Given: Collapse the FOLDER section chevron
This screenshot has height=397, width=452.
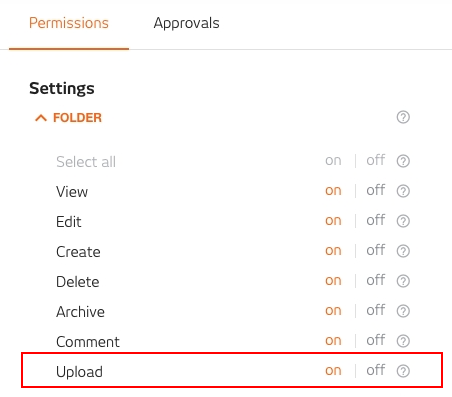Looking at the screenshot, I should pos(41,118).
